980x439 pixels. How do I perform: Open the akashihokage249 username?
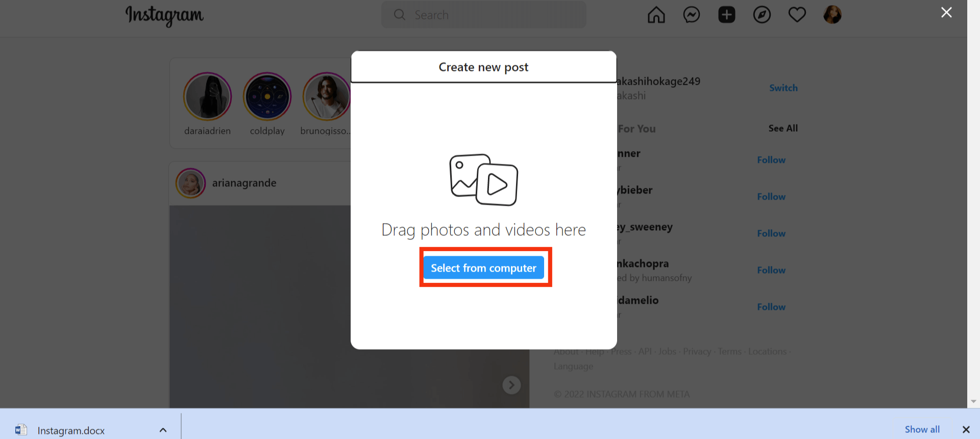[658, 81]
